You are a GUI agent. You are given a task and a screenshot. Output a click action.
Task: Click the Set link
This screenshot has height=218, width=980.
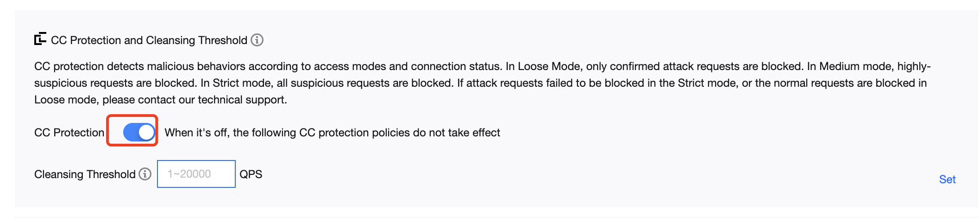(x=947, y=180)
